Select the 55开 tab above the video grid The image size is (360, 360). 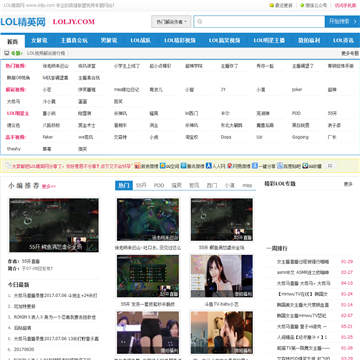click(x=141, y=185)
